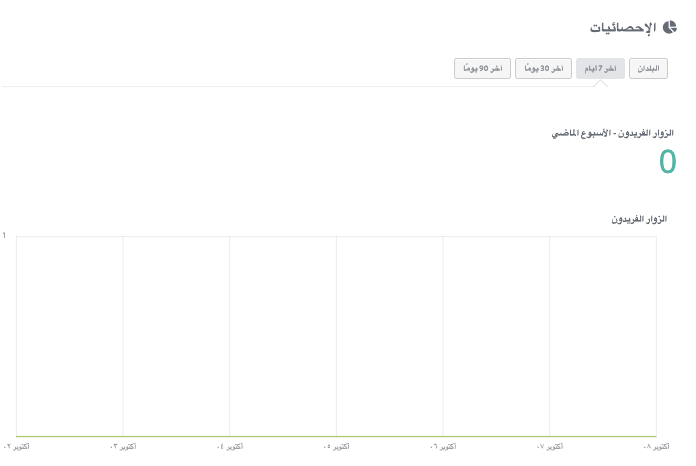Image resolution: width=696 pixels, height=466 pixels.
Task: Select the ٠٤ أكتوبر date marker
Action: pos(230,446)
